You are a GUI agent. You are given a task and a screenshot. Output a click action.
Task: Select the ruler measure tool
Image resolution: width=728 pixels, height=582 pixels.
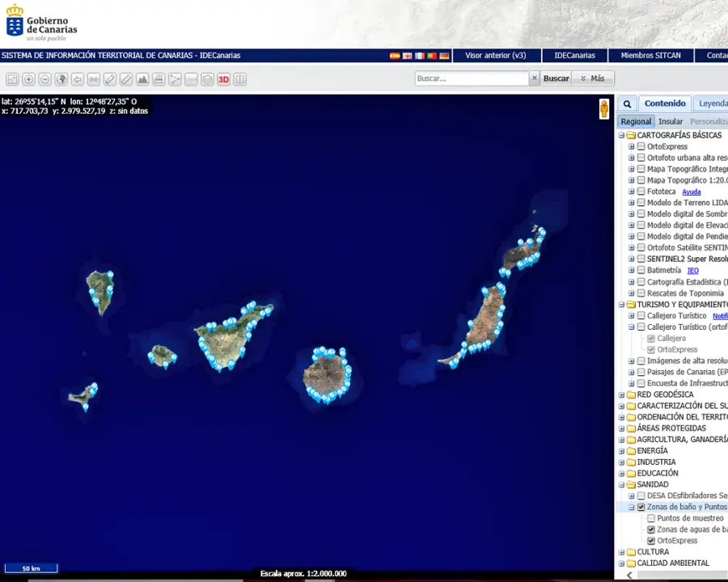click(126, 79)
